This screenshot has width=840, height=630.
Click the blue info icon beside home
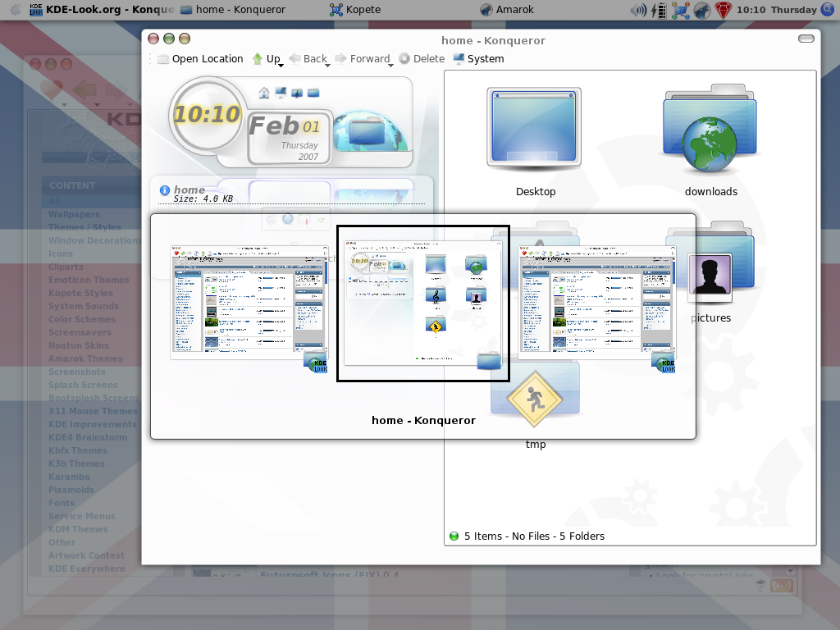(164, 190)
